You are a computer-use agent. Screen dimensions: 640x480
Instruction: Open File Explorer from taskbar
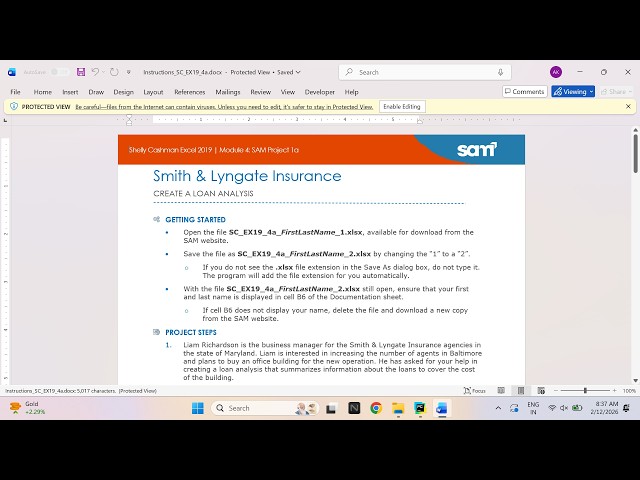coord(398,408)
